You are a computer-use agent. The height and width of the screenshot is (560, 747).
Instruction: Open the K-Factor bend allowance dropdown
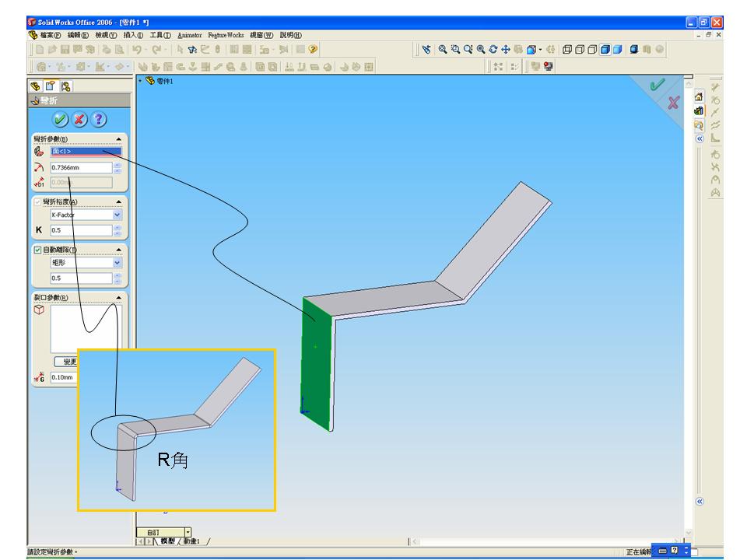click(x=117, y=215)
